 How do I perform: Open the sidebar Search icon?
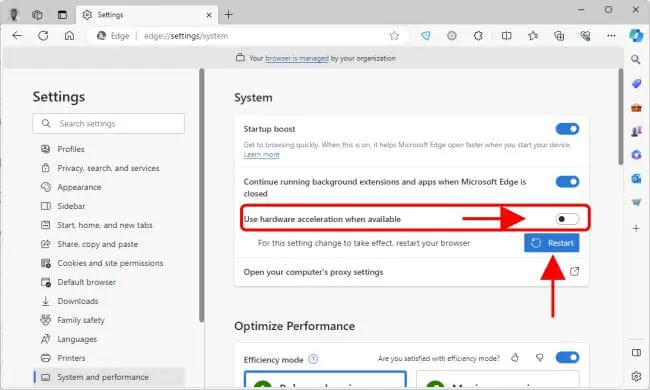coord(636,60)
